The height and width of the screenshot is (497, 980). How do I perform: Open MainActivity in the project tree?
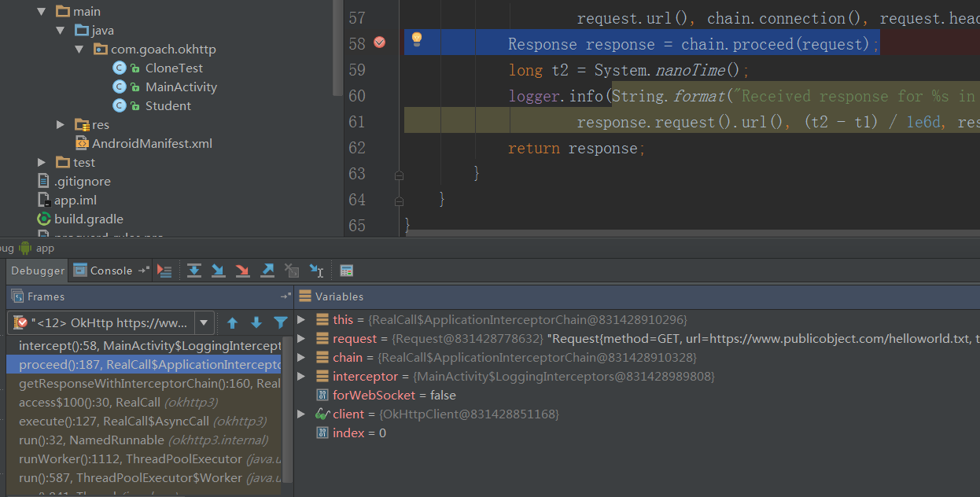click(x=181, y=87)
